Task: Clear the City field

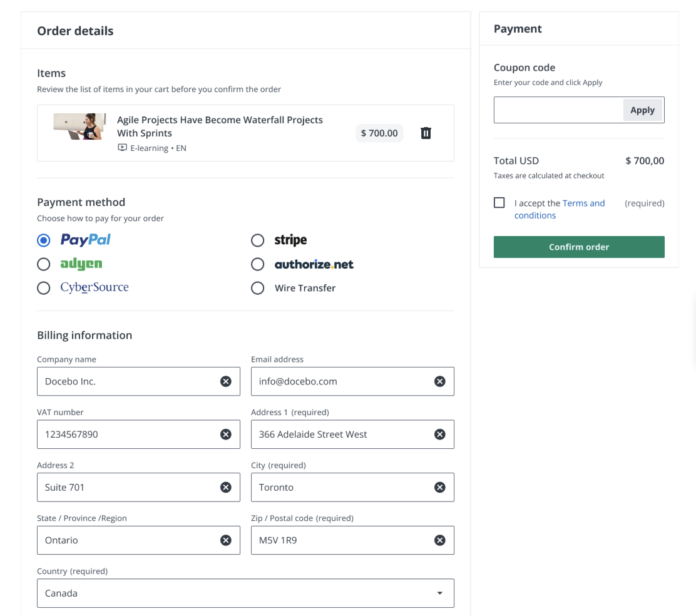Action: (440, 488)
